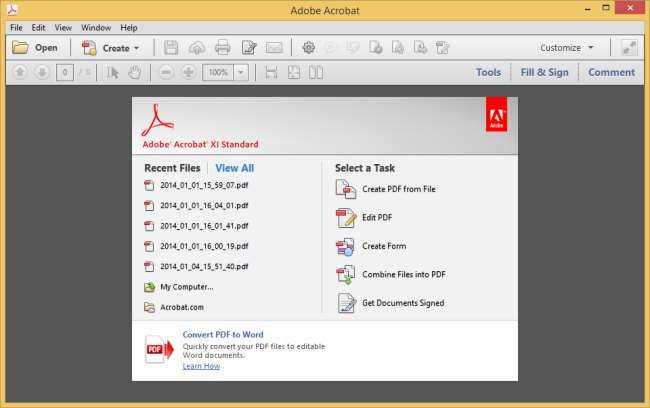Viewport: 650px width, 408px height.
Task: Click the Create PDF toolbar icon
Action: (x=89, y=48)
